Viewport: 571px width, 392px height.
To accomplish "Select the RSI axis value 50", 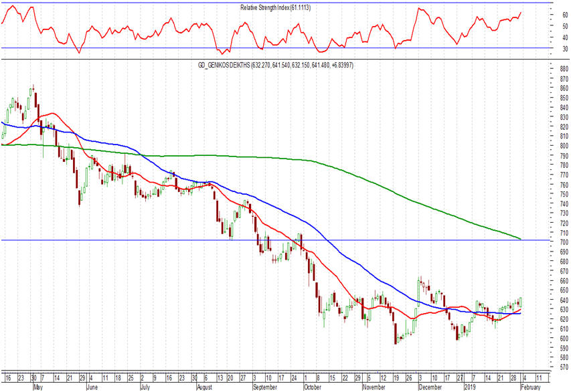I will tap(565, 26).
